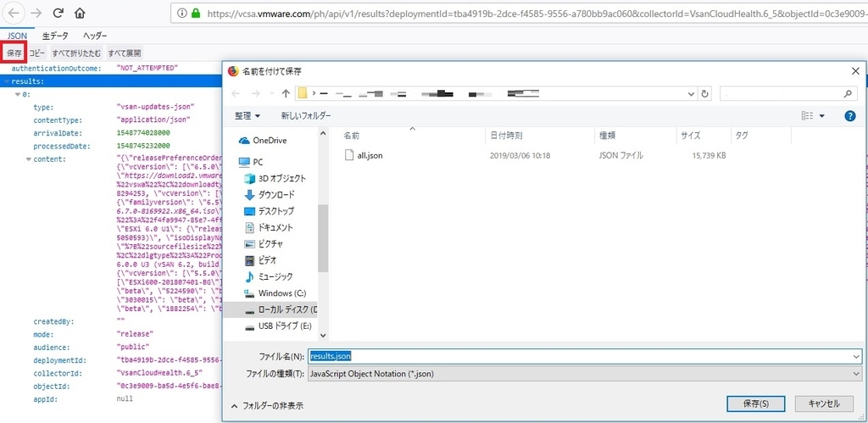
Task: Click the arrivalDate value 1548774028000
Action: [x=143, y=133]
